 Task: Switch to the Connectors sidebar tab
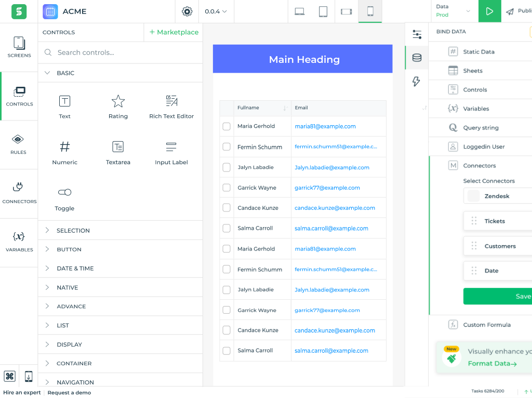pos(19,193)
